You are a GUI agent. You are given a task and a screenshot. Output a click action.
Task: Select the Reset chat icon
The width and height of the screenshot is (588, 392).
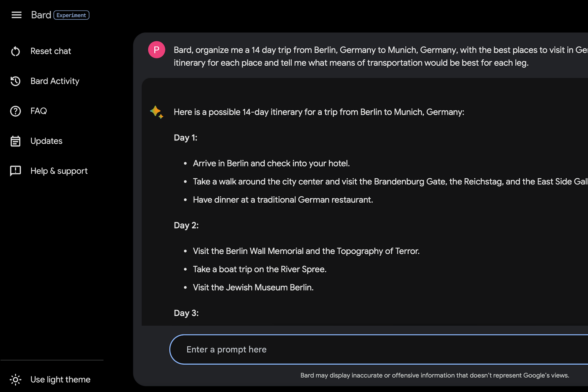click(15, 51)
